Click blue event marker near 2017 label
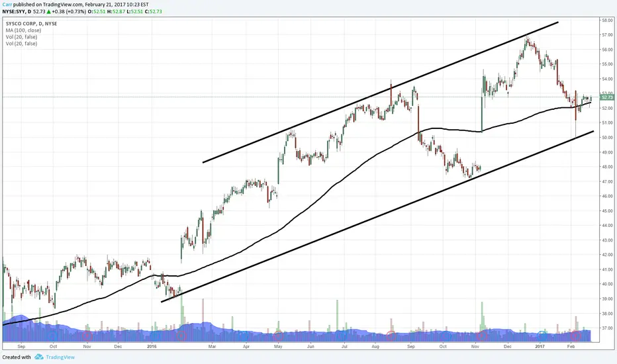This screenshot has height=364, width=617. (x=542, y=336)
